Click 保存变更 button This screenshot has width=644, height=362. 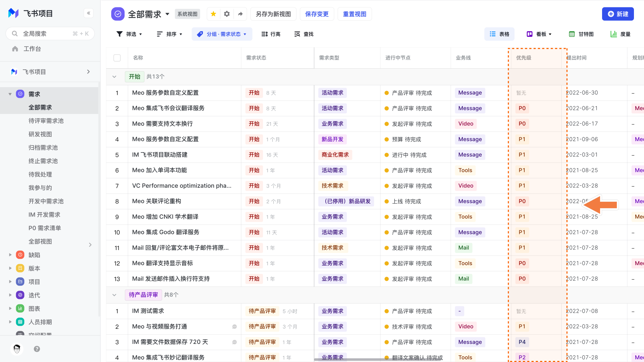[317, 14]
